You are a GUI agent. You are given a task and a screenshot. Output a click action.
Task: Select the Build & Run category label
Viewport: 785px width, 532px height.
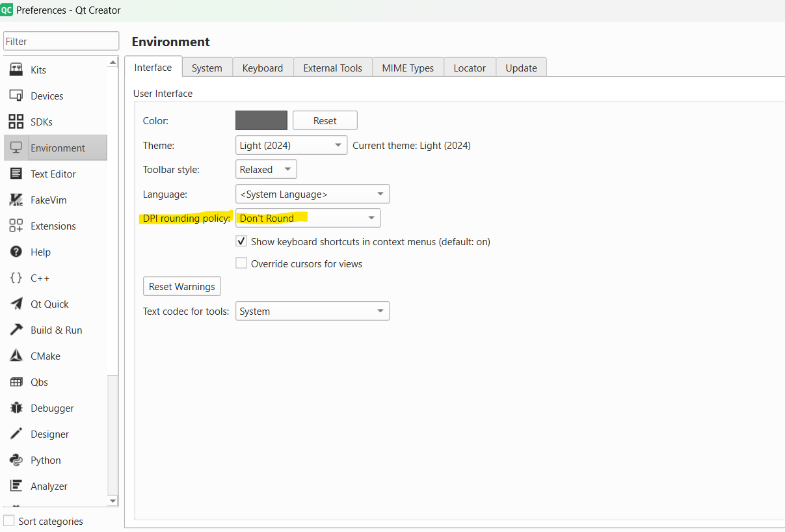(x=57, y=330)
